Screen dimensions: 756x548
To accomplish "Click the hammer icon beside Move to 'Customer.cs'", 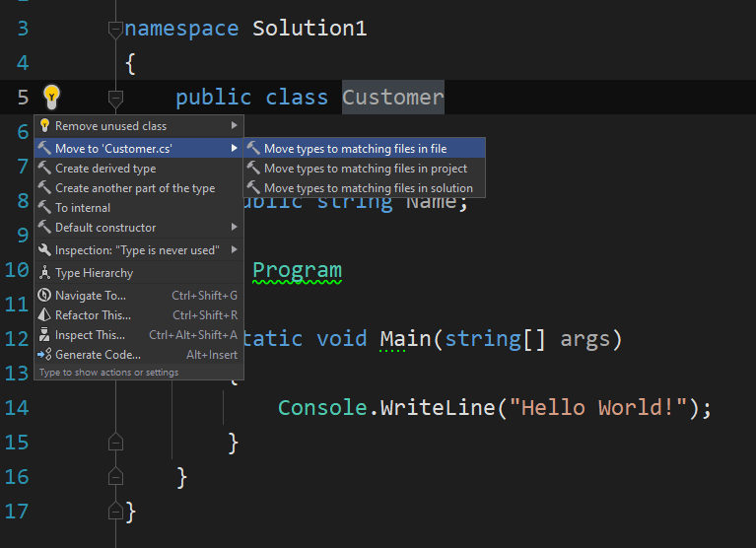I will (x=44, y=148).
